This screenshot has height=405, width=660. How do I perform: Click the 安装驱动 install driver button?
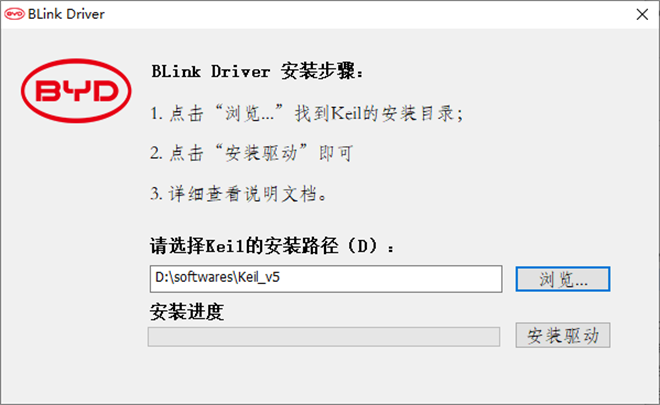[x=563, y=336]
